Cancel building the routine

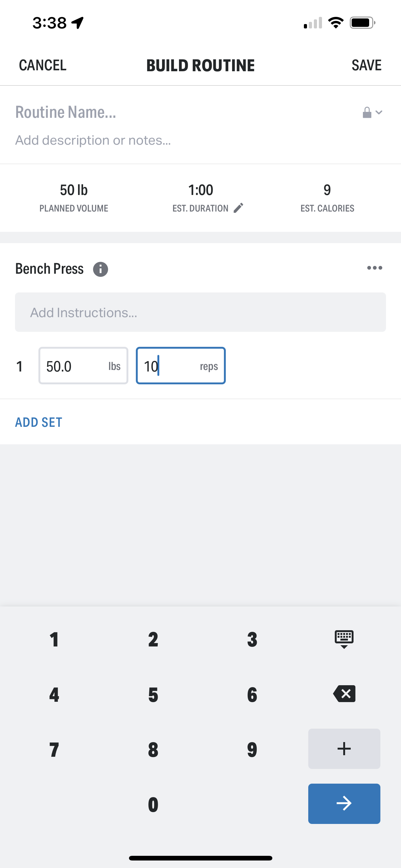coord(42,65)
